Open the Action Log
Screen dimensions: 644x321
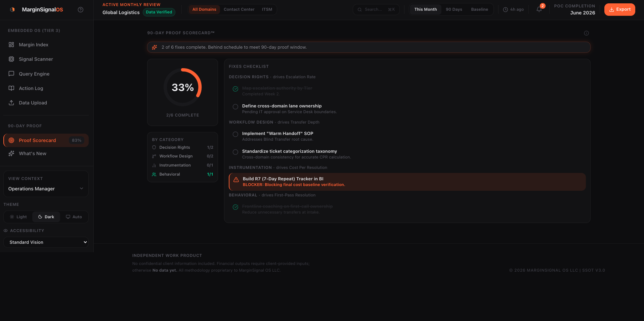(31, 88)
